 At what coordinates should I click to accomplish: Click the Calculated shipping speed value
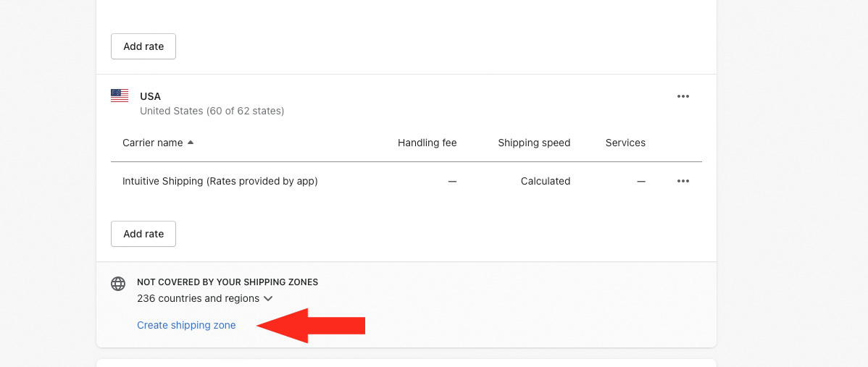click(x=545, y=181)
